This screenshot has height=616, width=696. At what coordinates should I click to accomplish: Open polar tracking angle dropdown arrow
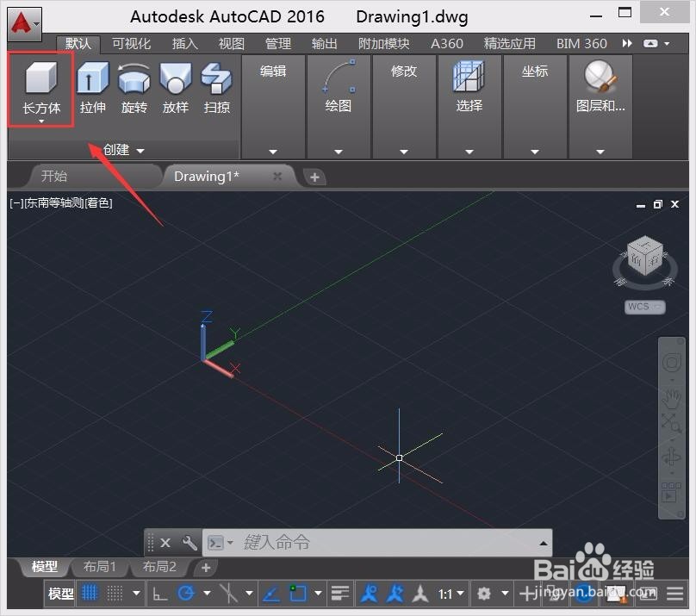click(207, 594)
